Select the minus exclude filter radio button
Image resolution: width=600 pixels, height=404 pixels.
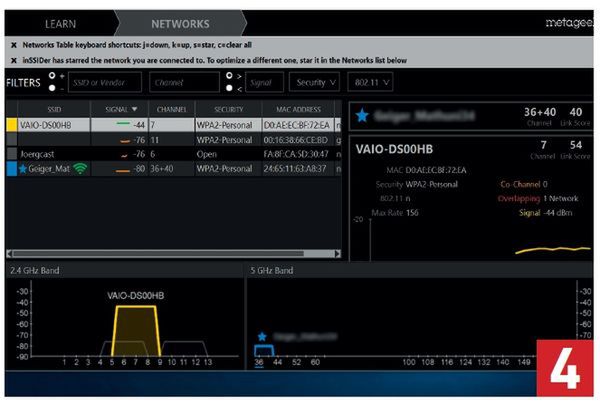tap(52, 88)
